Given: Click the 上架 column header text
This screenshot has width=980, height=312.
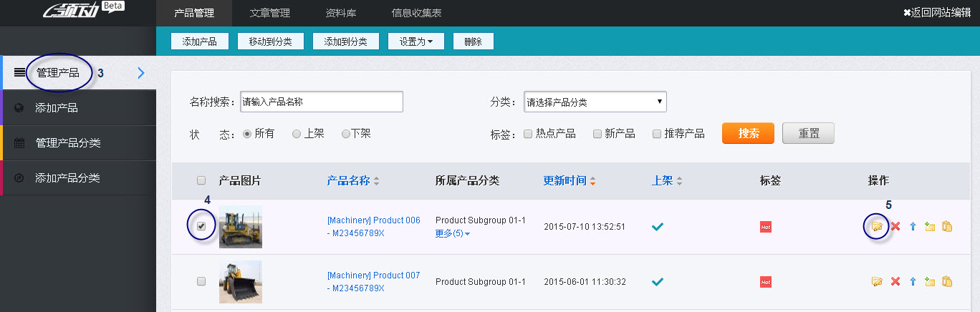Looking at the screenshot, I should (x=662, y=181).
